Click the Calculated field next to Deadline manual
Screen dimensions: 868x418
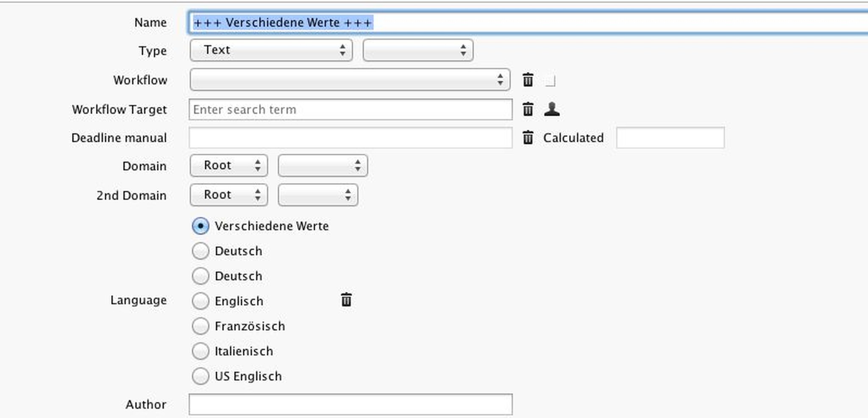point(670,138)
